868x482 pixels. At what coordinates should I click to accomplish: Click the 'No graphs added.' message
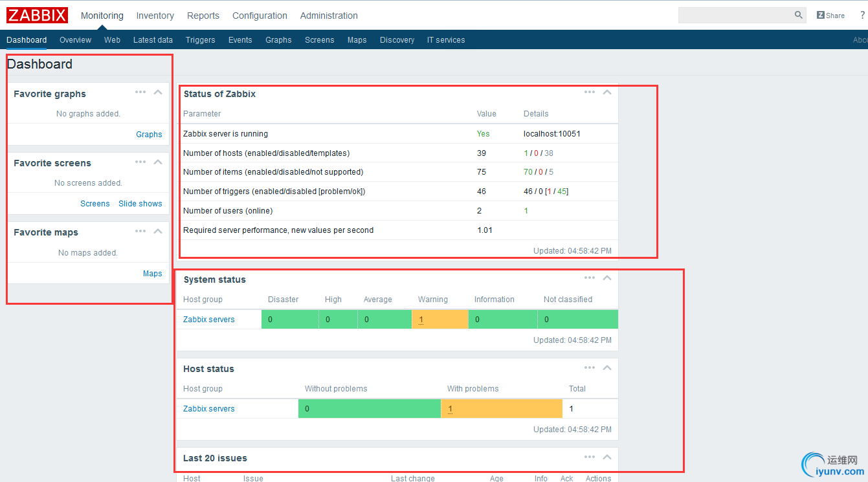(88, 114)
